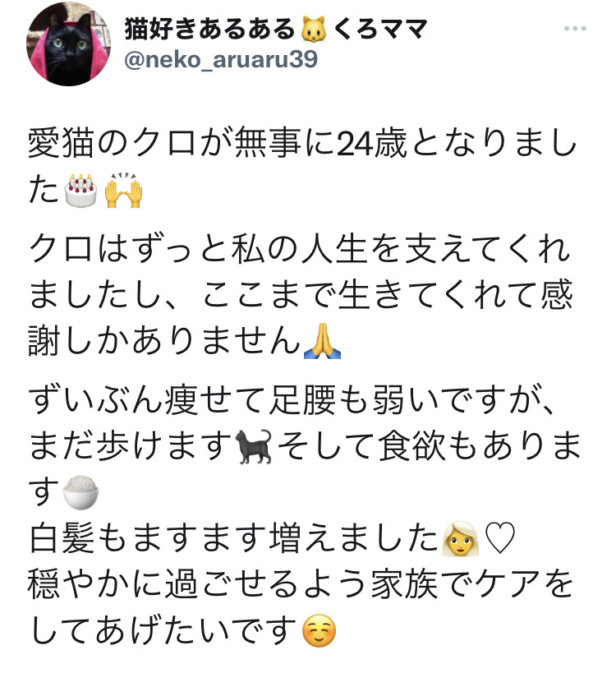This screenshot has height=673, width=616.
Task: Click the text 謝しかありません
Action: click(x=164, y=341)
